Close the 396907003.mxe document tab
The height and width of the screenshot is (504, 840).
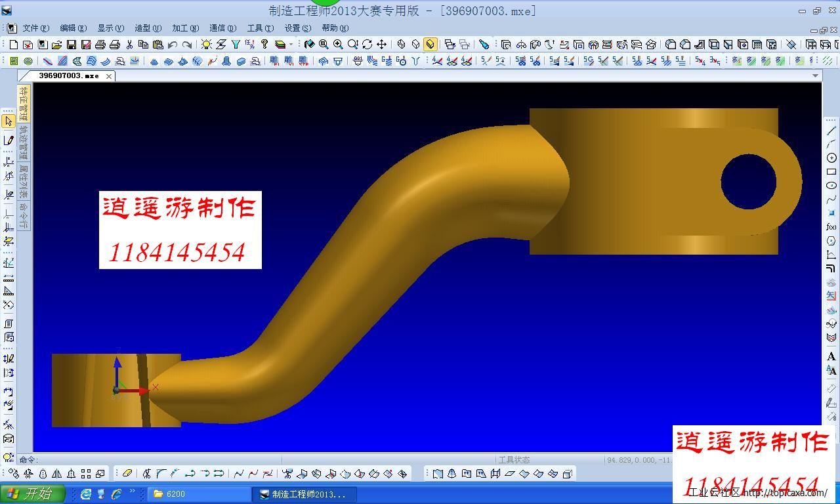109,76
